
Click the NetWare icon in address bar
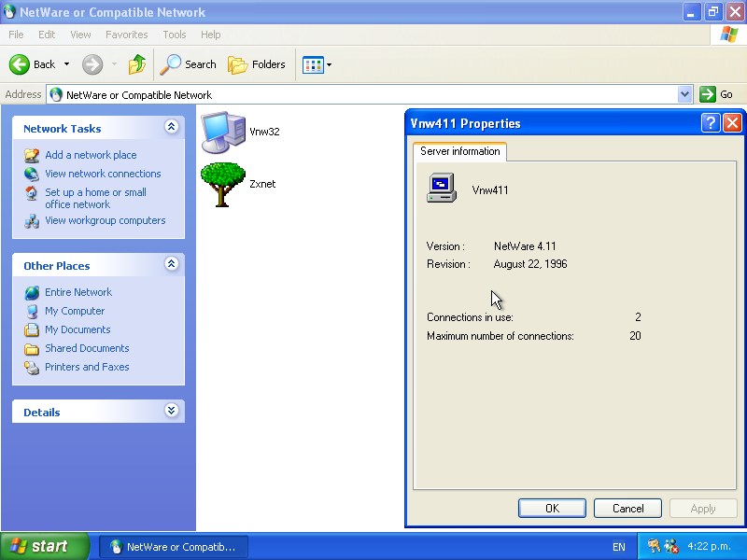pyautogui.click(x=56, y=95)
